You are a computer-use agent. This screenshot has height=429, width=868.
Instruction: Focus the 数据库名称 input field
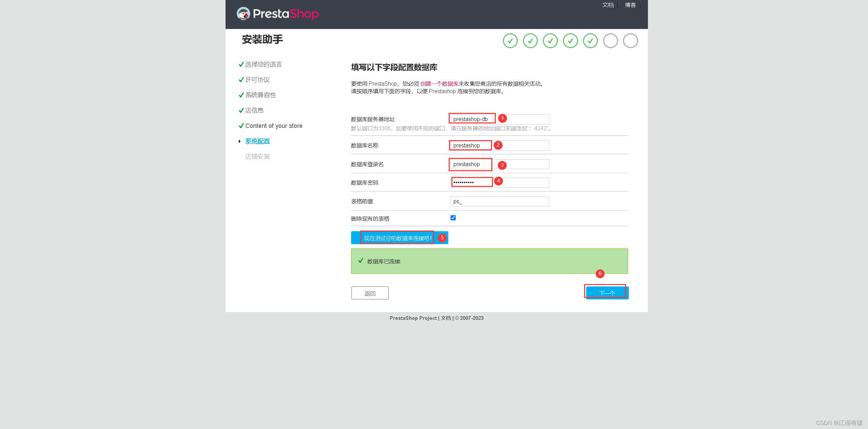click(x=500, y=146)
